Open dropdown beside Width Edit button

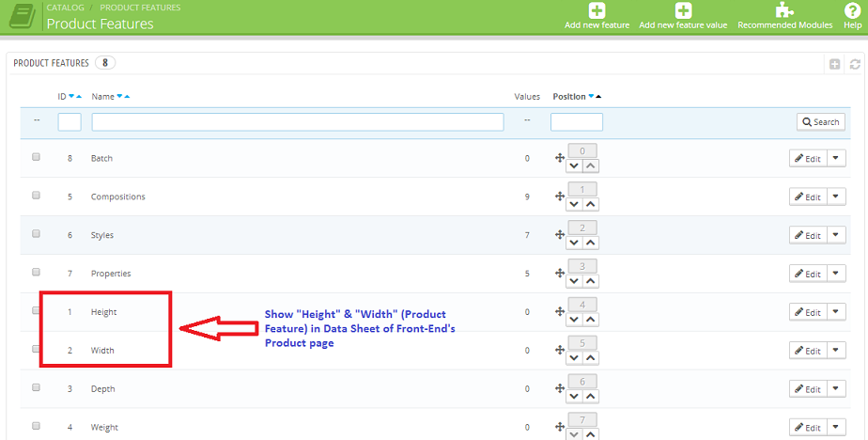pos(836,351)
